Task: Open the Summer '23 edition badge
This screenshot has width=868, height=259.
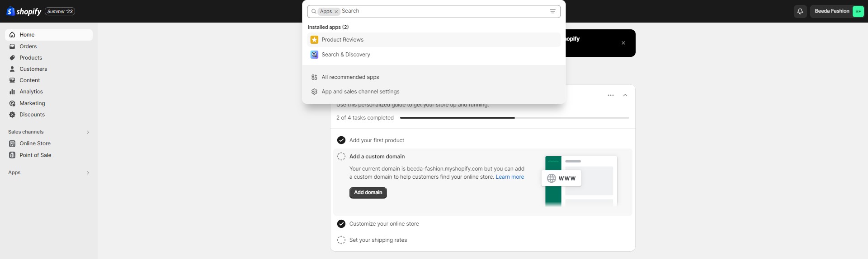Action: tap(60, 11)
